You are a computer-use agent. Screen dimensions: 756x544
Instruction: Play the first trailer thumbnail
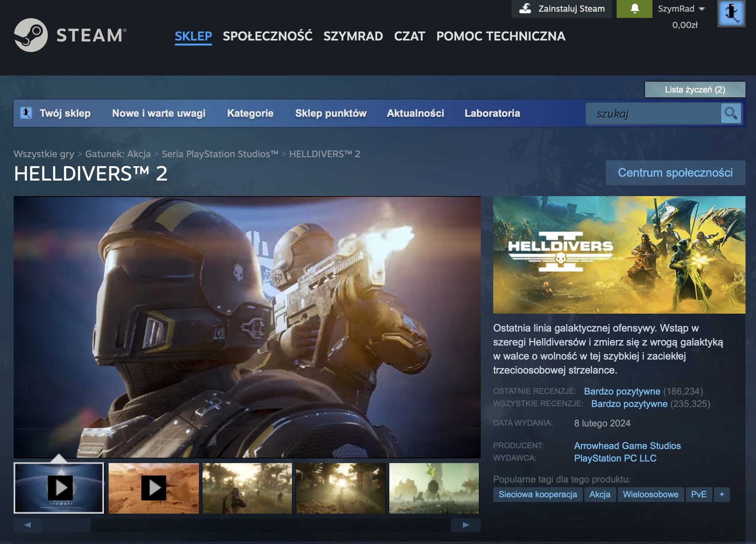pos(59,488)
